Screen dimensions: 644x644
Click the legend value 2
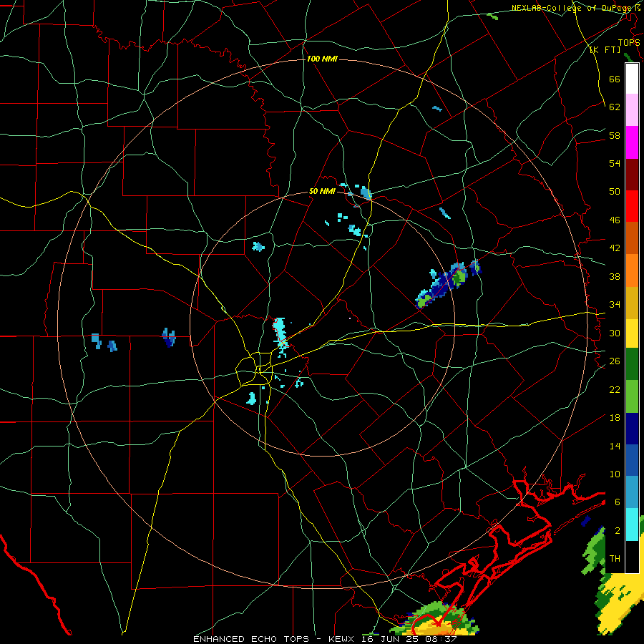[x=618, y=531]
